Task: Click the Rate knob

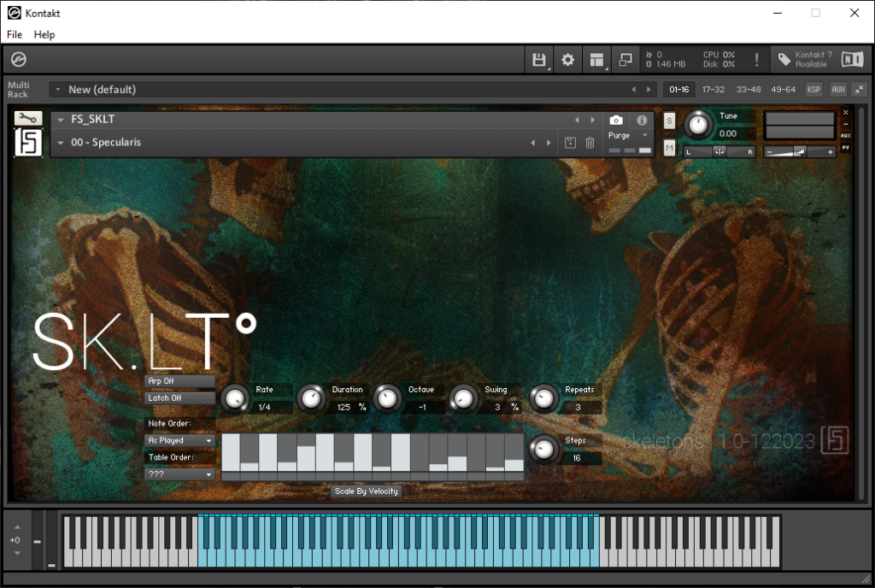Action: click(x=236, y=399)
